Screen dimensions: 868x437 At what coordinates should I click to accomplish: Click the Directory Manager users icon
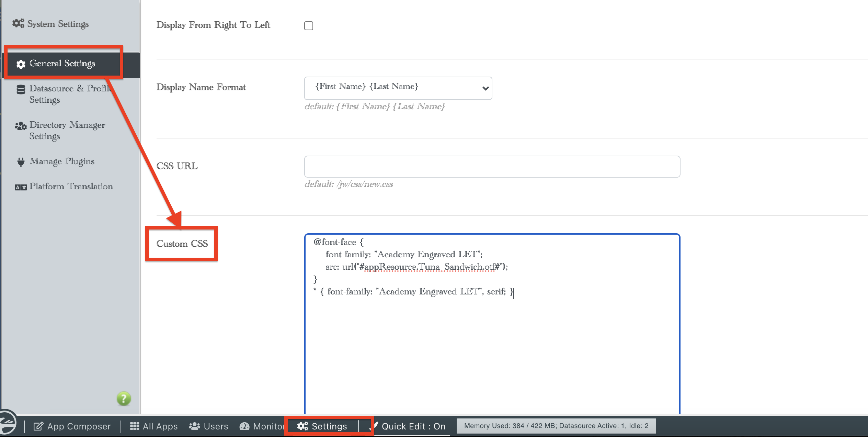coord(21,126)
